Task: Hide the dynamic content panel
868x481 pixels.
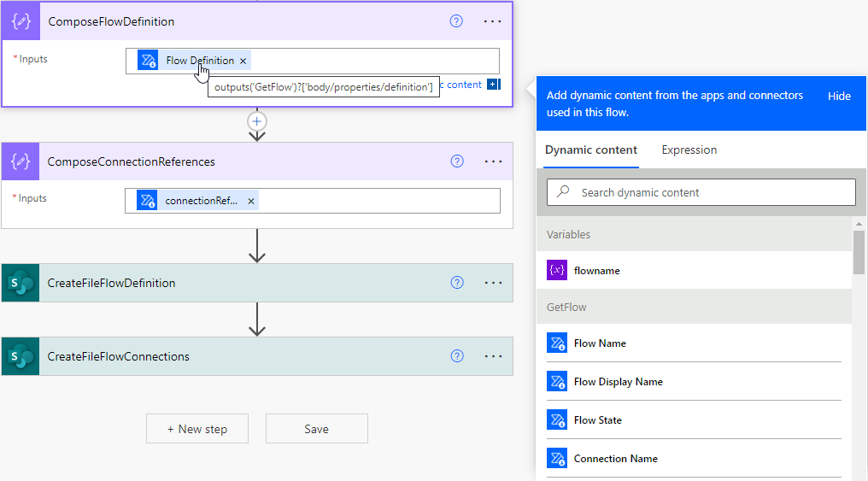Action: [839, 96]
